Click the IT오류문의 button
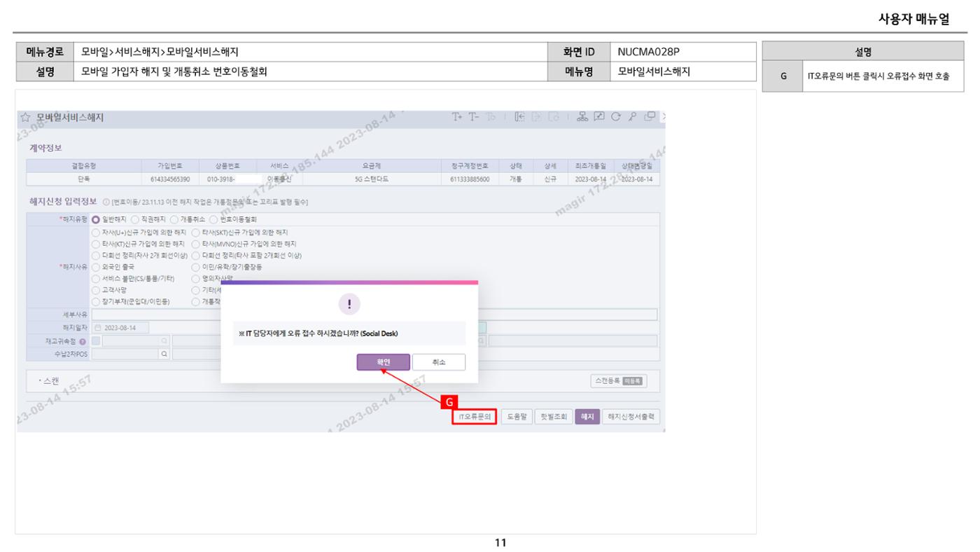980x552 pixels. 474,417
